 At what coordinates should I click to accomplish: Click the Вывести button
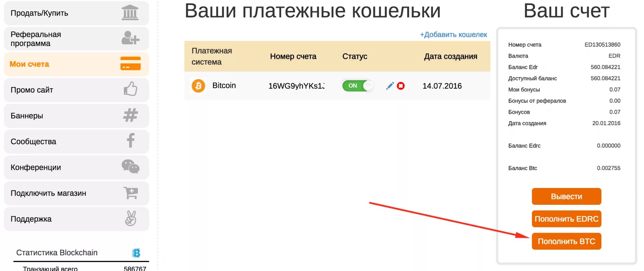tap(567, 196)
